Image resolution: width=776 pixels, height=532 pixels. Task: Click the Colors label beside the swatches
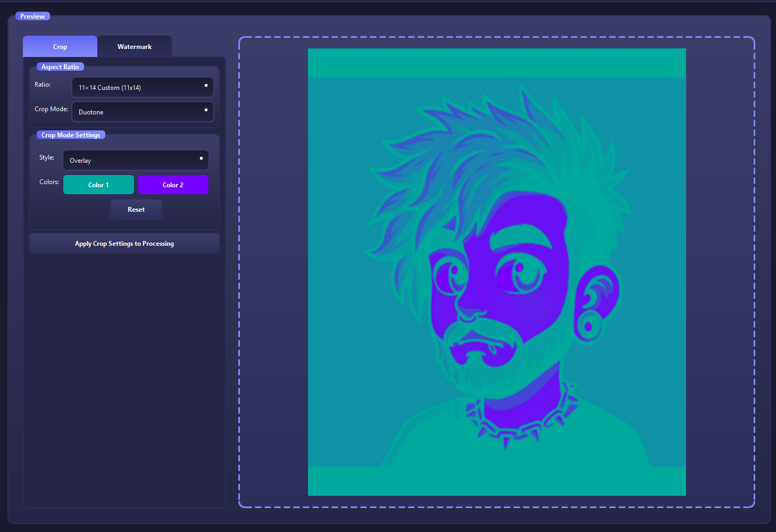[48, 181]
